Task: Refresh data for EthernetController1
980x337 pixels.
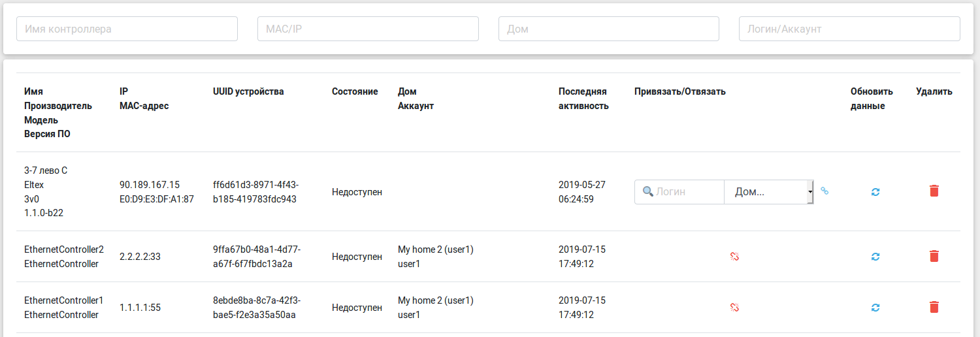Action: pos(875,308)
